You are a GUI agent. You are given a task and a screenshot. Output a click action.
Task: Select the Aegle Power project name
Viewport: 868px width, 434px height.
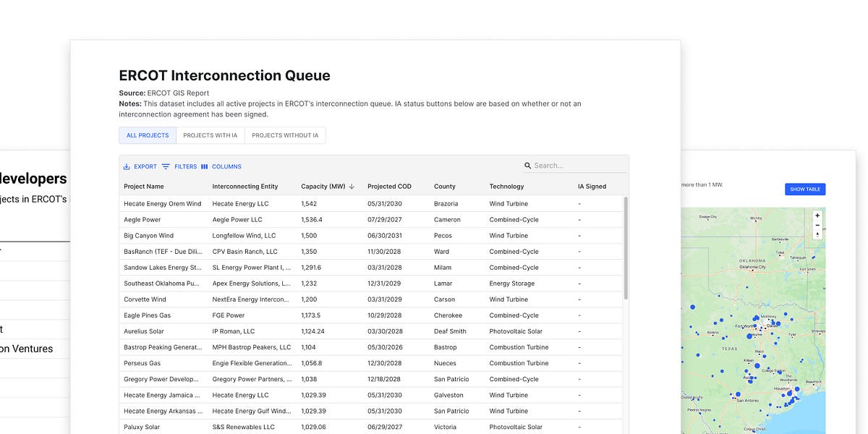coord(142,220)
